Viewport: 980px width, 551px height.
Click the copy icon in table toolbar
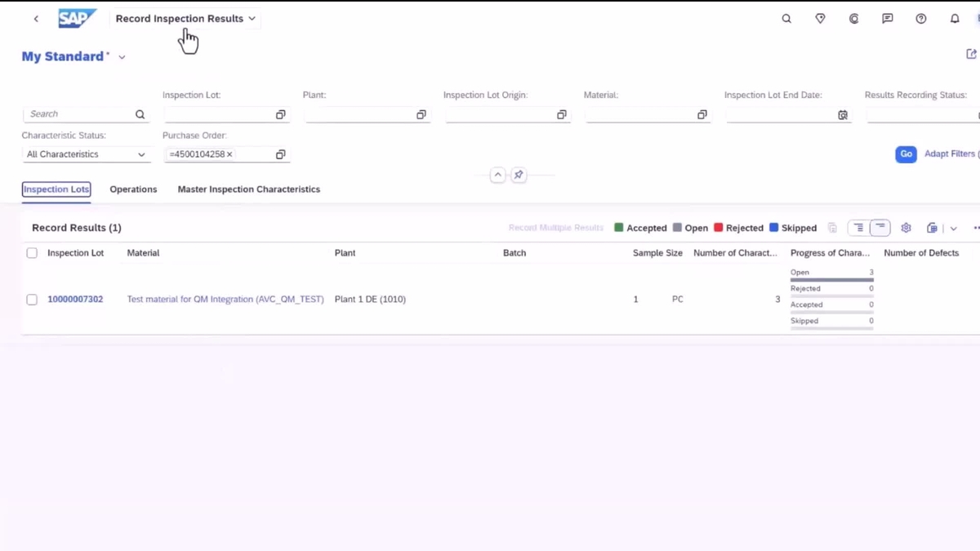click(x=832, y=228)
